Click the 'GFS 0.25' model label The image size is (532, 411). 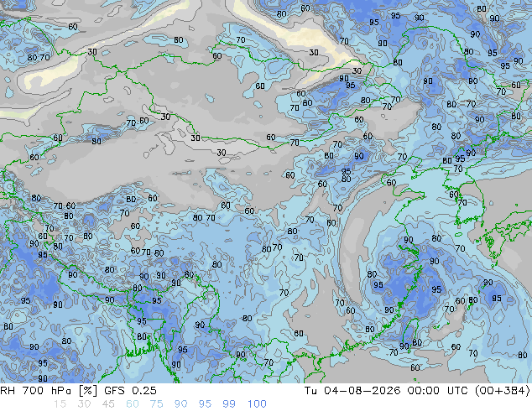tap(130, 391)
